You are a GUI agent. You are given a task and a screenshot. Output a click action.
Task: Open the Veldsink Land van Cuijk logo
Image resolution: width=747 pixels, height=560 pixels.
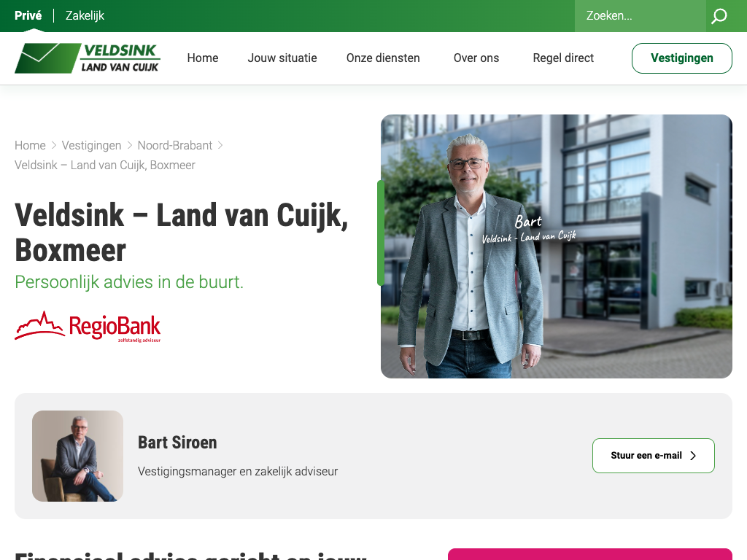(88, 58)
